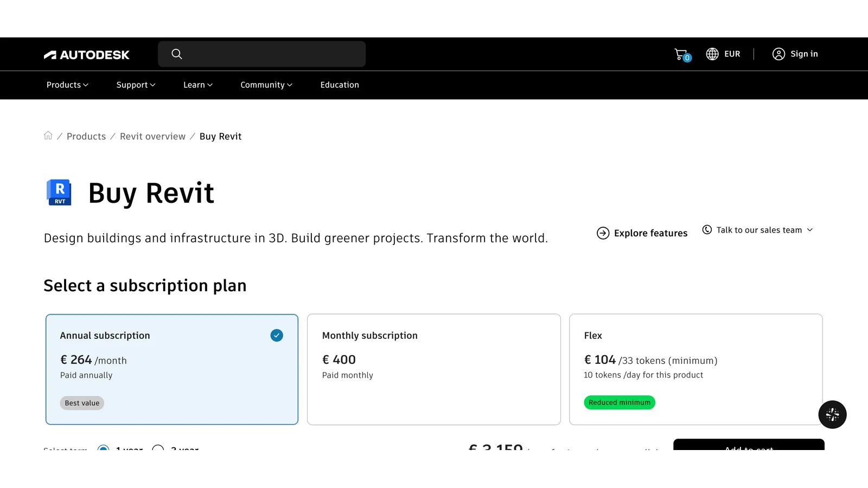Click the € 104 /33 tokens price
868x488 pixels.
(650, 360)
